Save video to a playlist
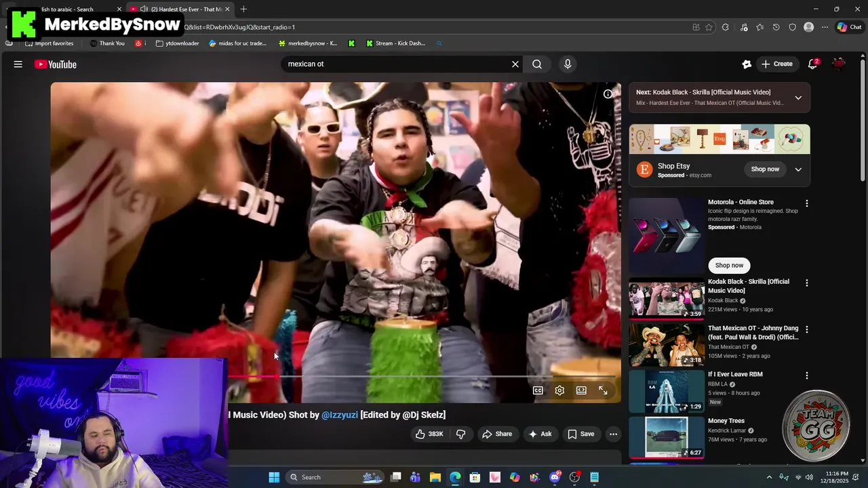This screenshot has height=488, width=868. 581,434
